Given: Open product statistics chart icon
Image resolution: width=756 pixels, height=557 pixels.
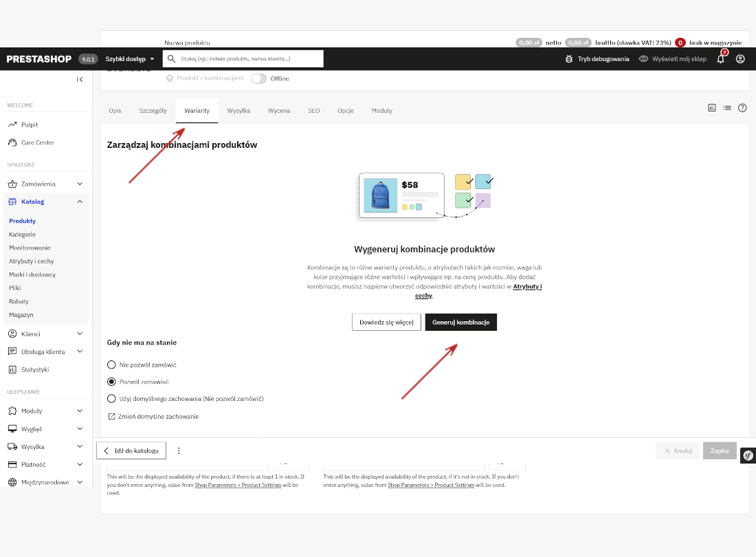Looking at the screenshot, I should point(712,108).
